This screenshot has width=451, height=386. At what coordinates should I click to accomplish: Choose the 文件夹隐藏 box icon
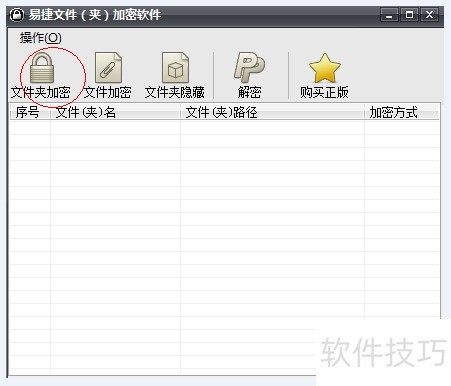(175, 67)
